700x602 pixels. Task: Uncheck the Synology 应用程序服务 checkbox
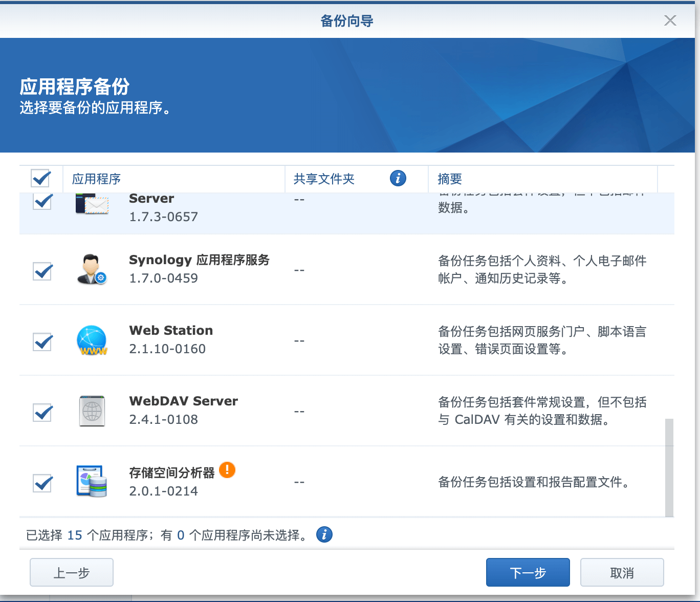click(x=42, y=271)
